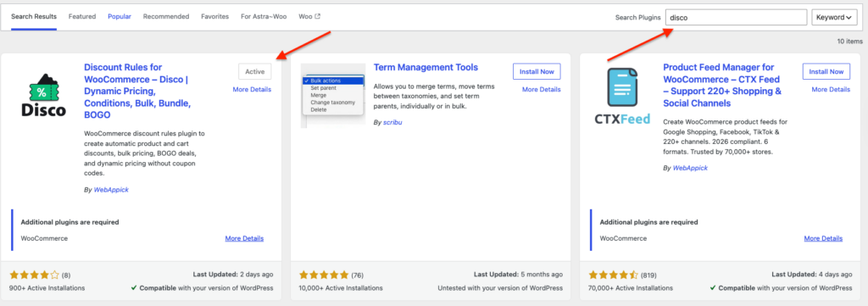Click the Search Plugins input field
This screenshot has height=306, width=868.
point(737,17)
